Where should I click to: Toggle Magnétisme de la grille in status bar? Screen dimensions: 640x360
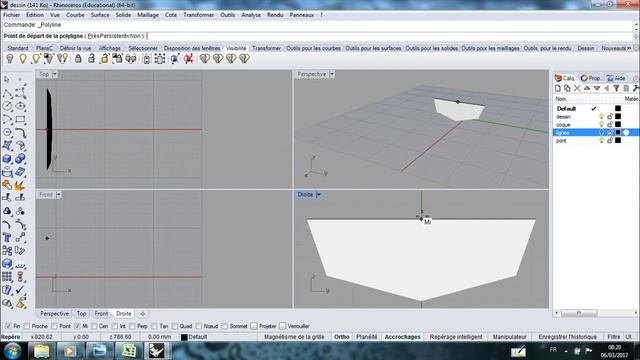pyautogui.click(x=294, y=337)
